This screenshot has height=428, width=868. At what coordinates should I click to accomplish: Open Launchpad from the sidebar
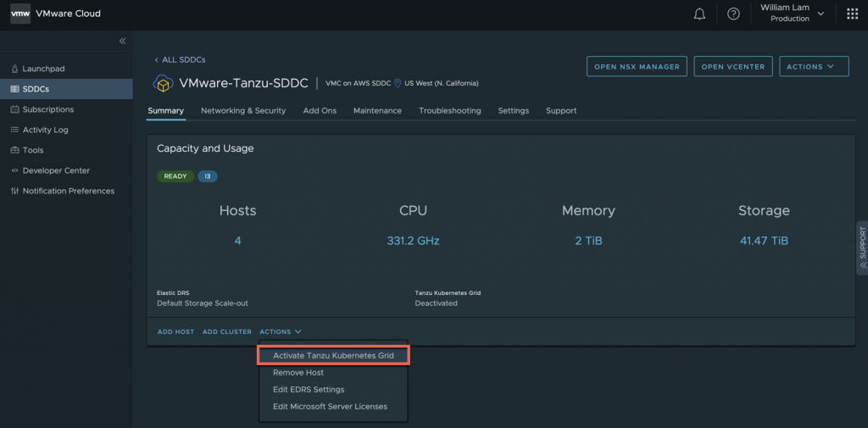point(43,69)
